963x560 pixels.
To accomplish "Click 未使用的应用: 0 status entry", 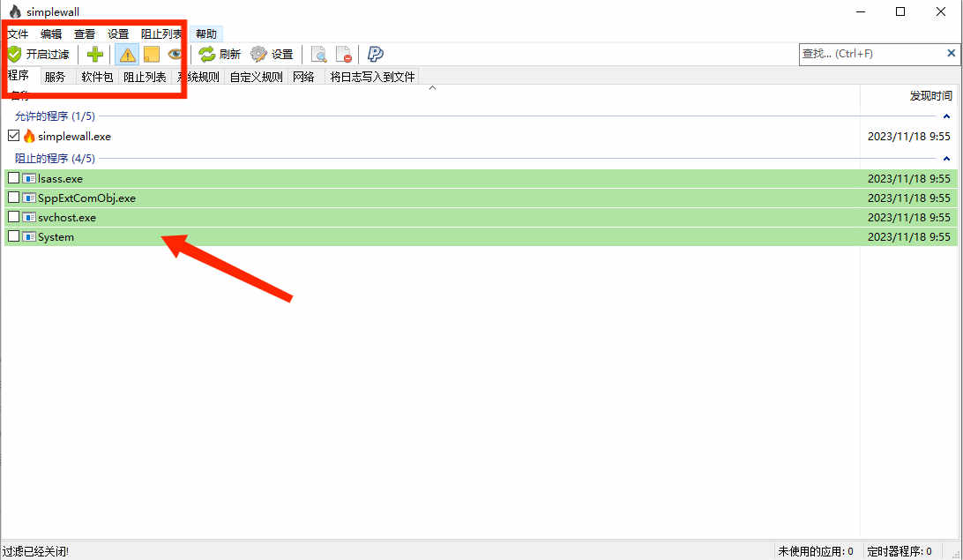I will tap(816, 551).
